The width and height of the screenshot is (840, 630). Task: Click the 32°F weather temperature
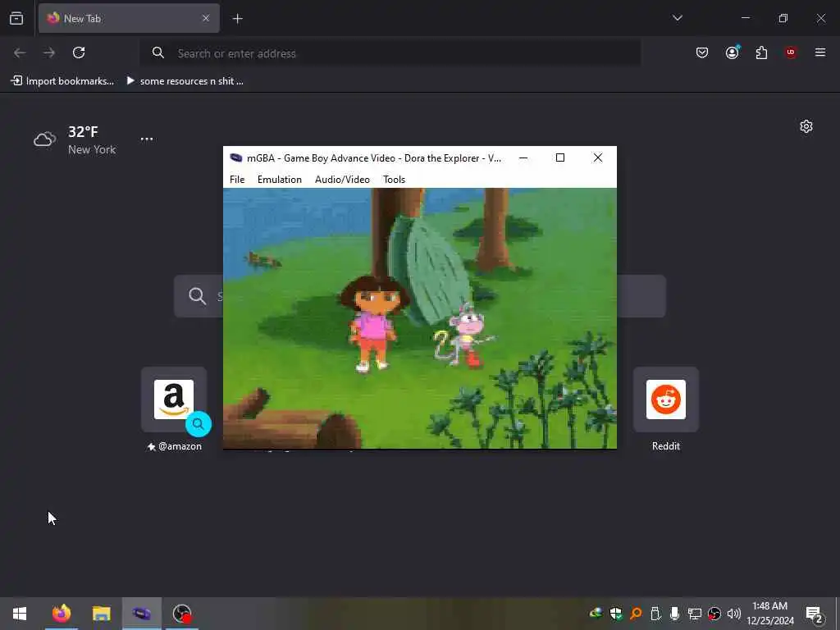pos(83,132)
